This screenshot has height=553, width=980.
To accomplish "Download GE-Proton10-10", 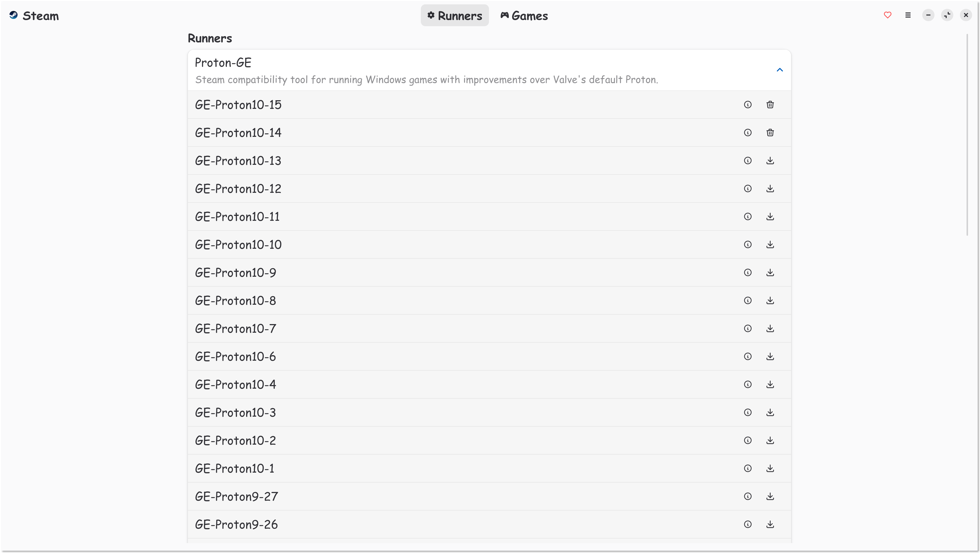I will tap(770, 244).
